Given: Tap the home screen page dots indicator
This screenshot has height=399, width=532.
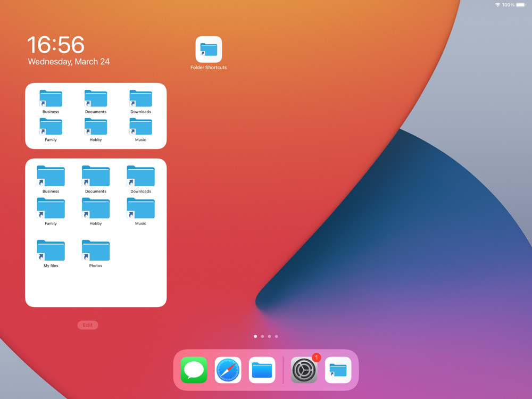Looking at the screenshot, I should click(x=266, y=337).
